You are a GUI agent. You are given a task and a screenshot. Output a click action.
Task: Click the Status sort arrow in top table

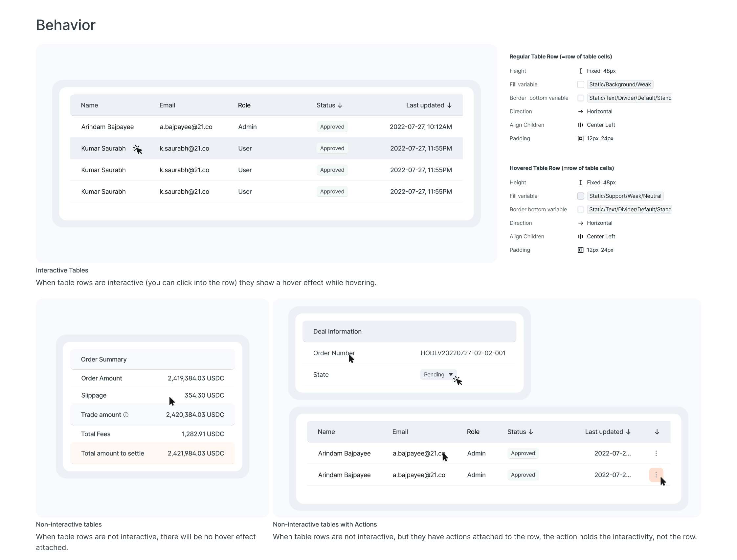pos(340,105)
